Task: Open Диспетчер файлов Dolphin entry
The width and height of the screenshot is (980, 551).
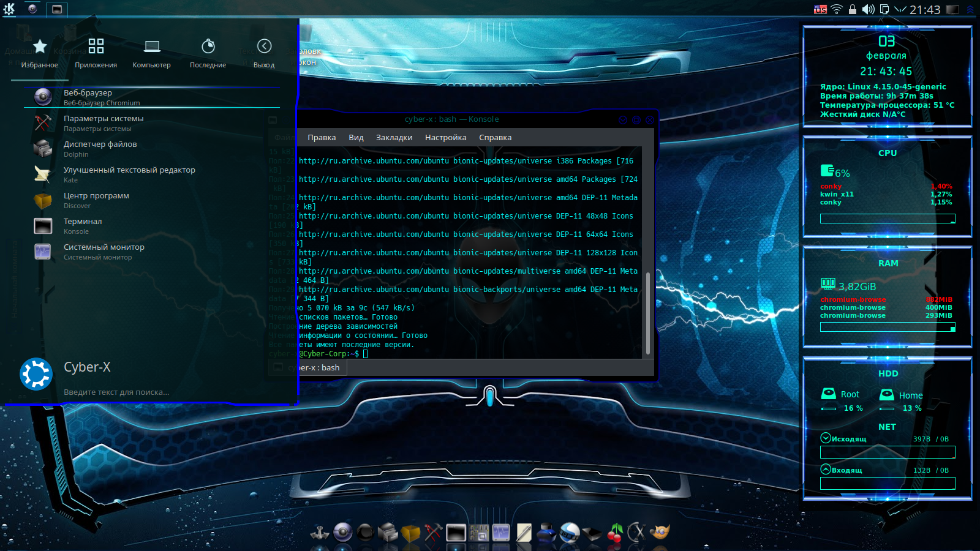Action: click(152, 149)
